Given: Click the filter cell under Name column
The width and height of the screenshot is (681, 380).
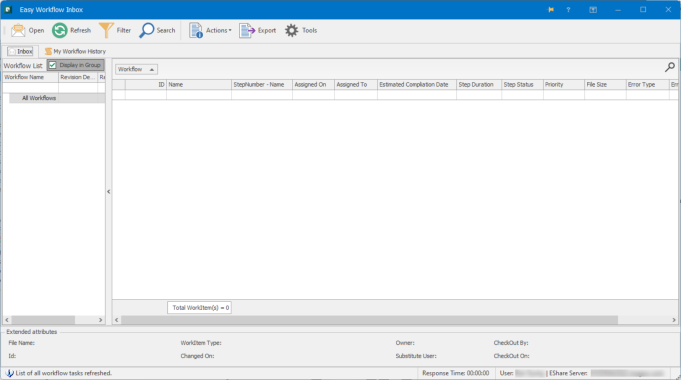Looking at the screenshot, I should pos(199,95).
